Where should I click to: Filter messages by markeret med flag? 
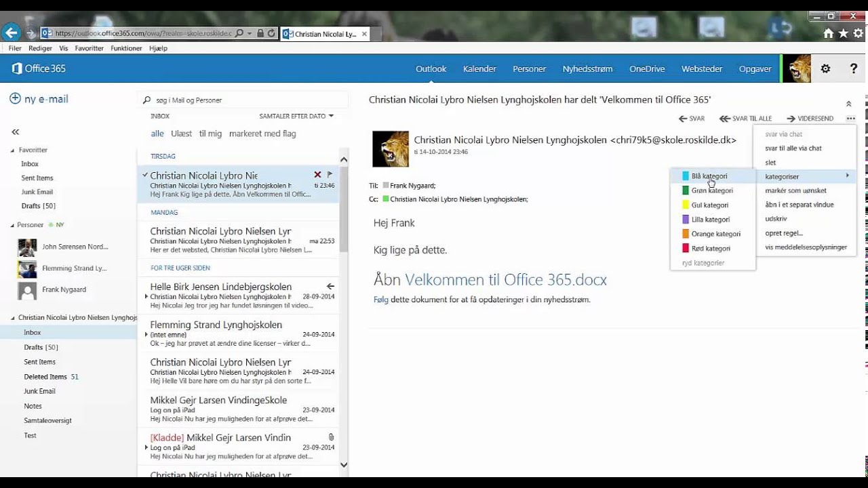pyautogui.click(x=262, y=134)
